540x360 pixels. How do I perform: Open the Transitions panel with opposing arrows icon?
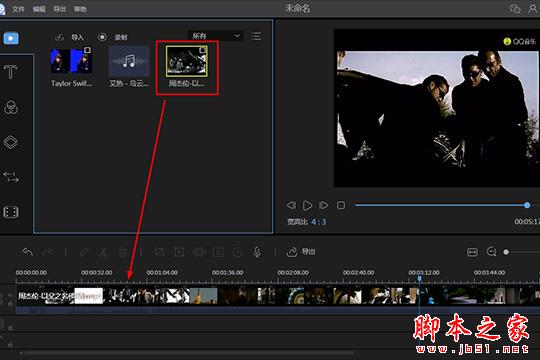11,177
